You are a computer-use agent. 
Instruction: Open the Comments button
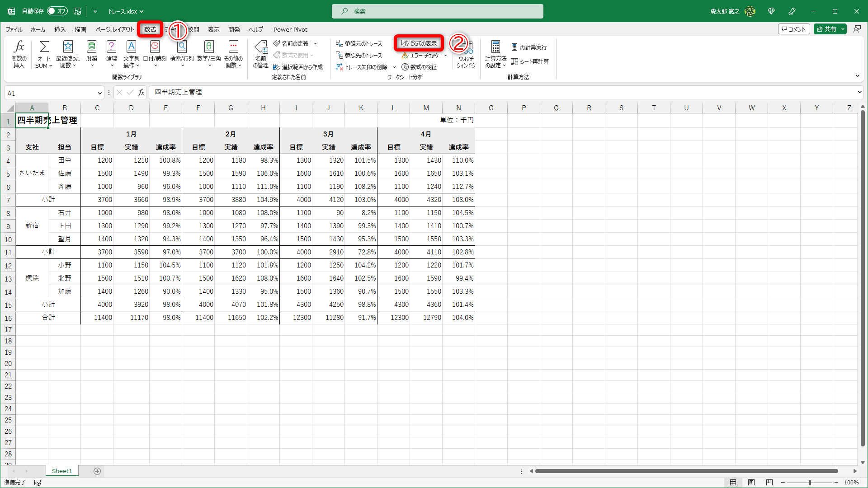pos(793,29)
